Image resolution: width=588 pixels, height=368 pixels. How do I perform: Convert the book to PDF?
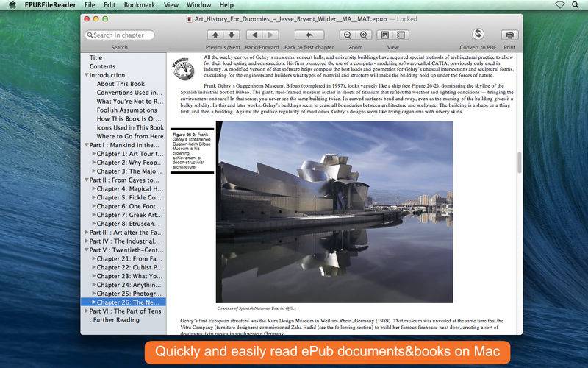point(478,34)
